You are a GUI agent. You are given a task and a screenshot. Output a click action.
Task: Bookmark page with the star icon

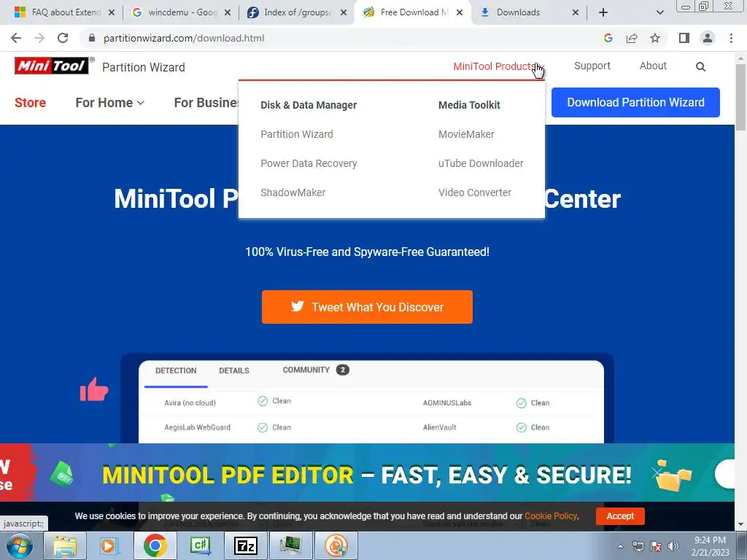coord(655,38)
